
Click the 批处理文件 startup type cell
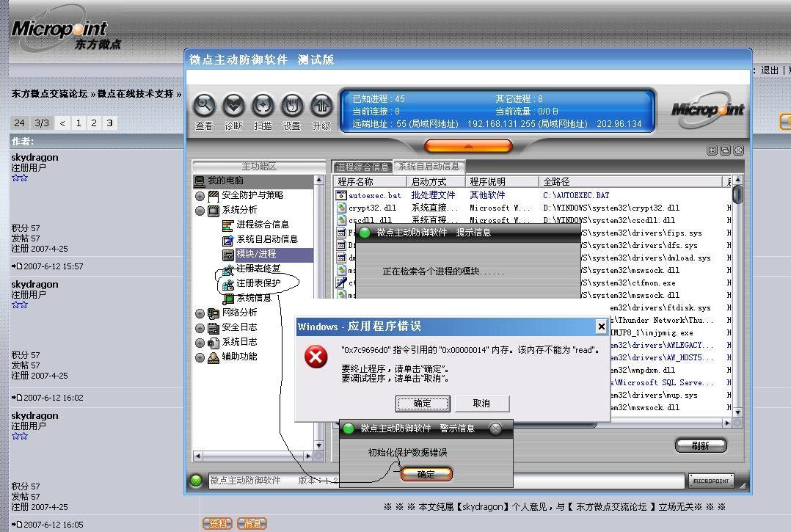[434, 195]
